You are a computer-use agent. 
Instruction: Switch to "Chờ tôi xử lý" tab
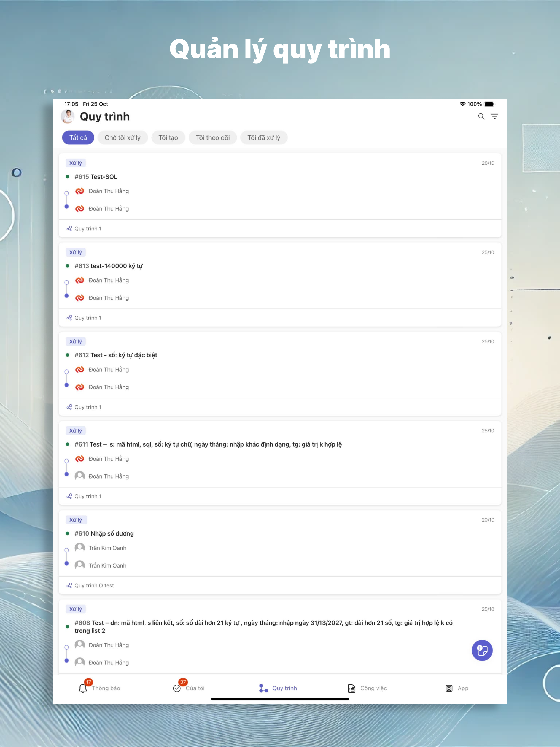(x=123, y=137)
